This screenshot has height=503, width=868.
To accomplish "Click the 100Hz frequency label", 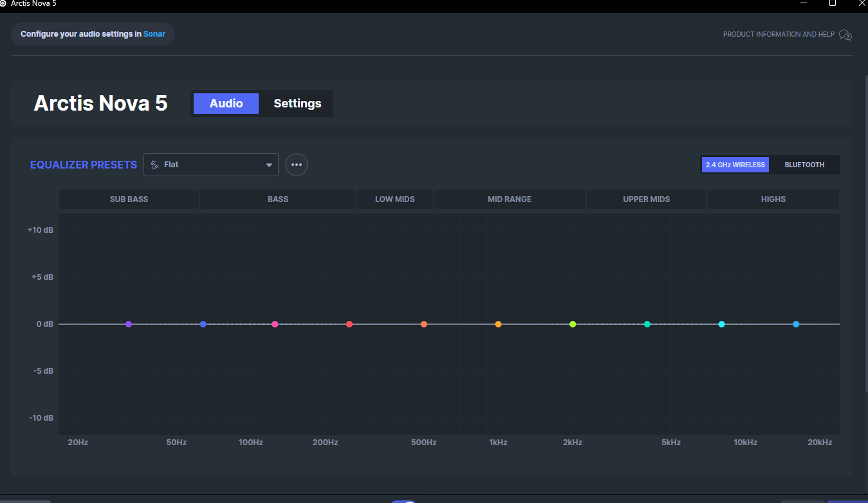I will [x=251, y=443].
